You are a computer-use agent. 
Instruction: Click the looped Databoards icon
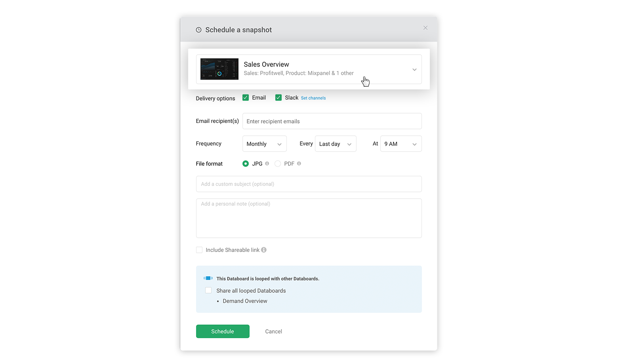[x=208, y=279]
